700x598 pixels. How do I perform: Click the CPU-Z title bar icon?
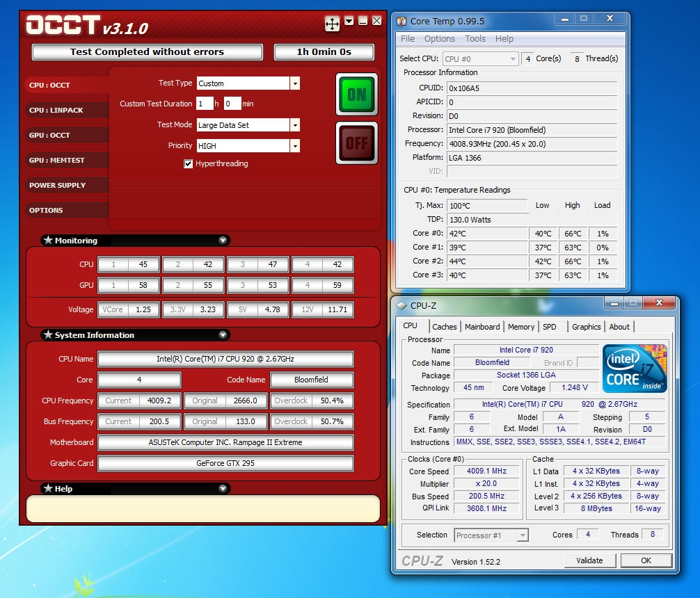coord(401,306)
